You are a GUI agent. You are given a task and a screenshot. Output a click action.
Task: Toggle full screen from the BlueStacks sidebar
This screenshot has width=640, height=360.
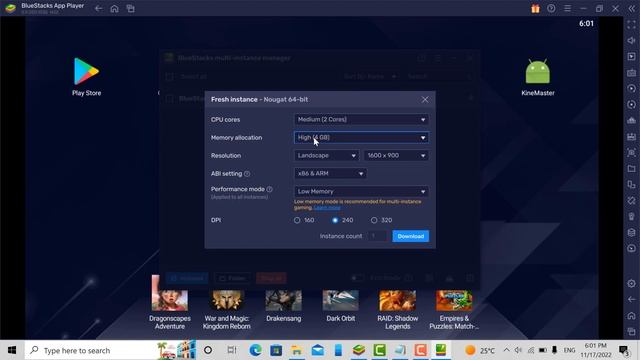[631, 24]
